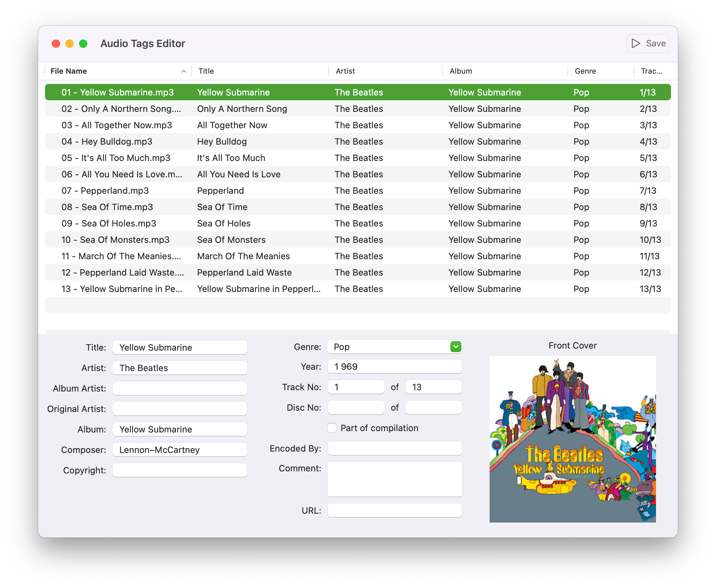Select row 08 - Sea Of Time.mp3
716x588 pixels.
point(358,207)
